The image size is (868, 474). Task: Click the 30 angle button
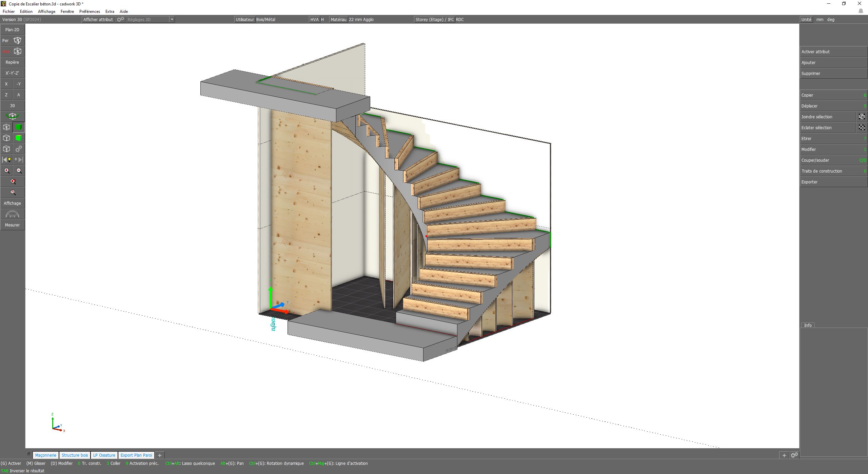click(x=12, y=106)
